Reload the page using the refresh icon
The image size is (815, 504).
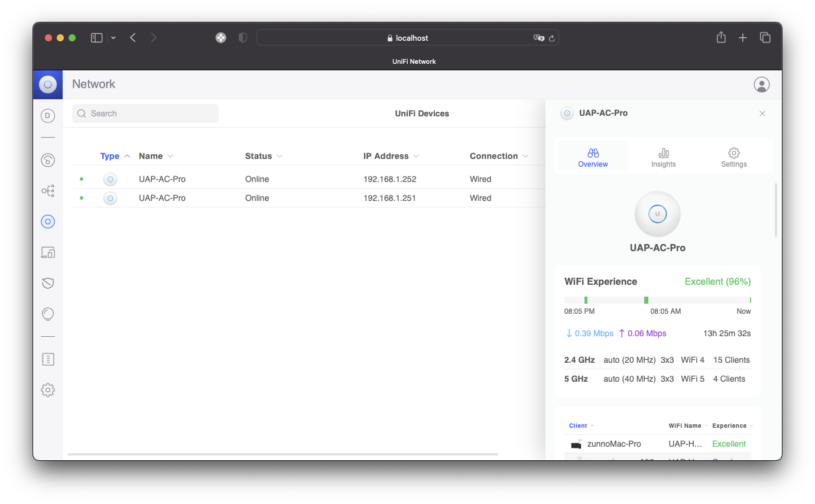click(552, 38)
